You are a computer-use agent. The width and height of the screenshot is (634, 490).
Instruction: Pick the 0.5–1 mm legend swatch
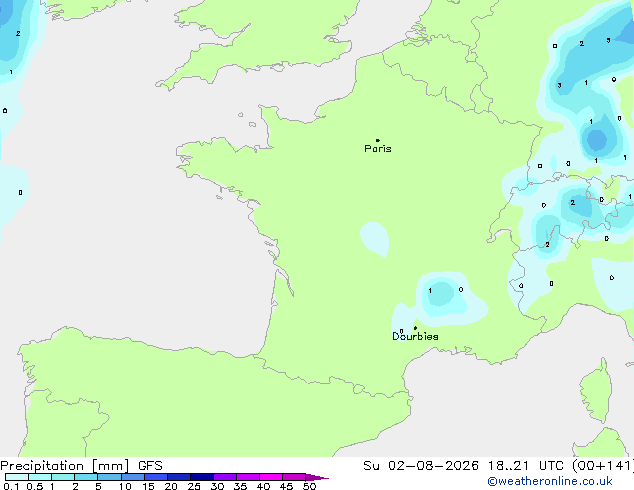[40, 477]
